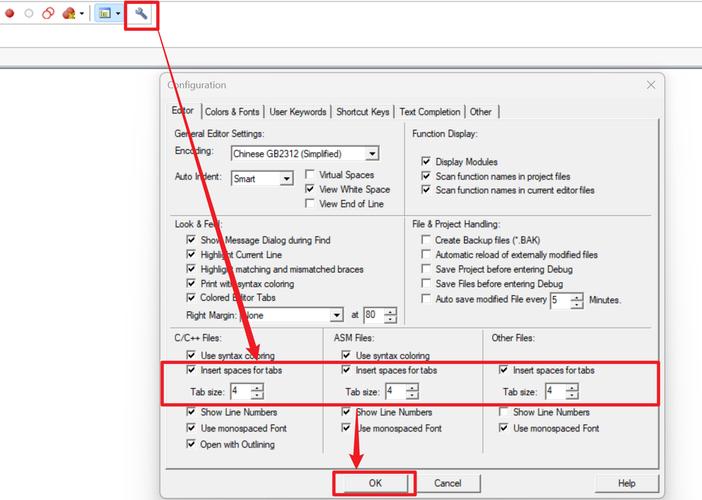The height and width of the screenshot is (500, 702).
Task: Click the Auto save minutes input field
Action: 561,300
